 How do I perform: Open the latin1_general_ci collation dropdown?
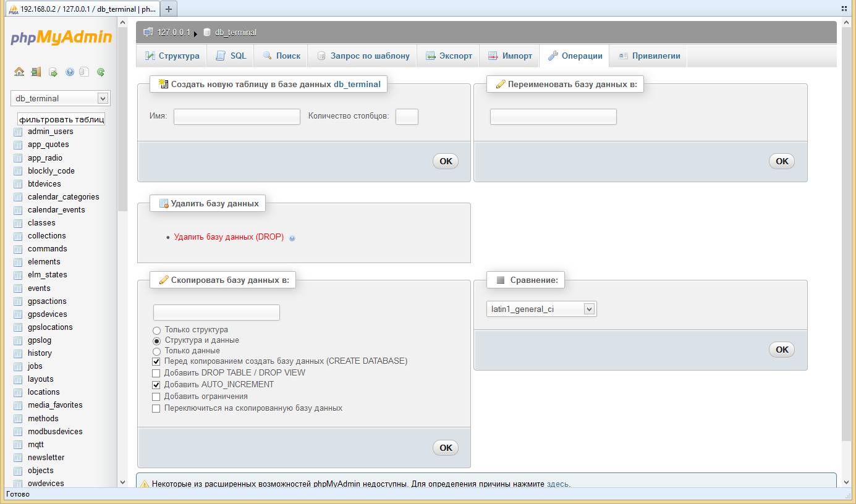pyautogui.click(x=541, y=309)
